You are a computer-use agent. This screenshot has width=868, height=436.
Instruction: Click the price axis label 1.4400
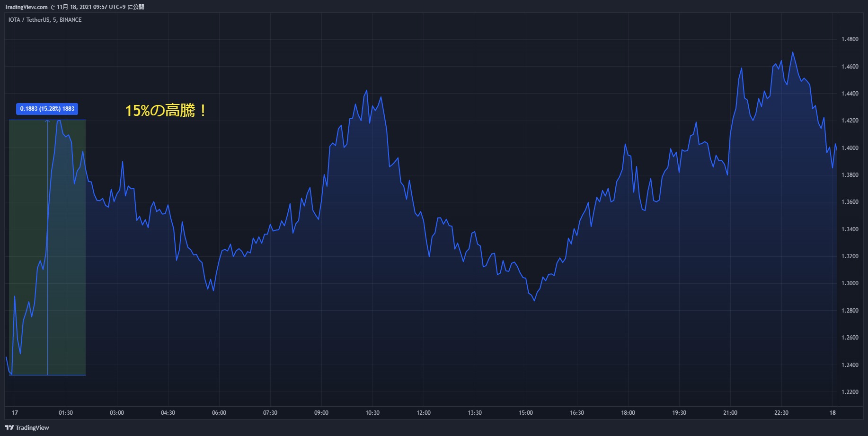(x=850, y=94)
